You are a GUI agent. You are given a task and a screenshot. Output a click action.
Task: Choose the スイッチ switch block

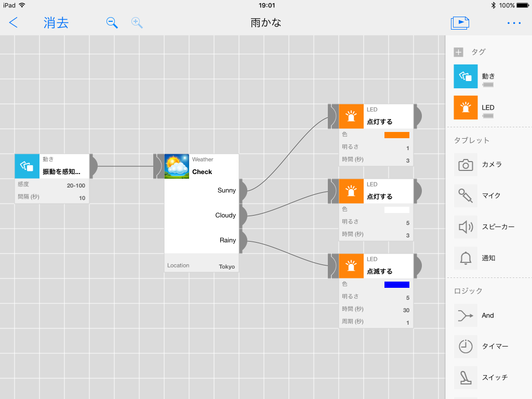(x=465, y=378)
